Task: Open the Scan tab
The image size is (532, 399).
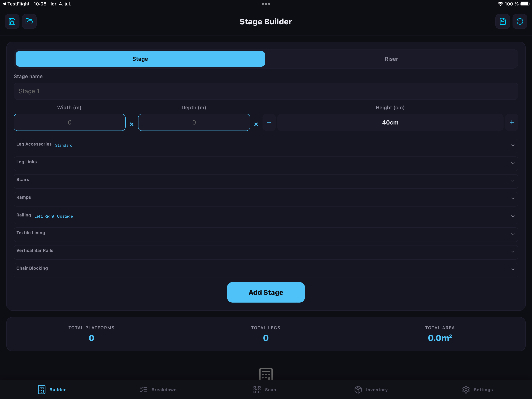Action: pos(265,390)
